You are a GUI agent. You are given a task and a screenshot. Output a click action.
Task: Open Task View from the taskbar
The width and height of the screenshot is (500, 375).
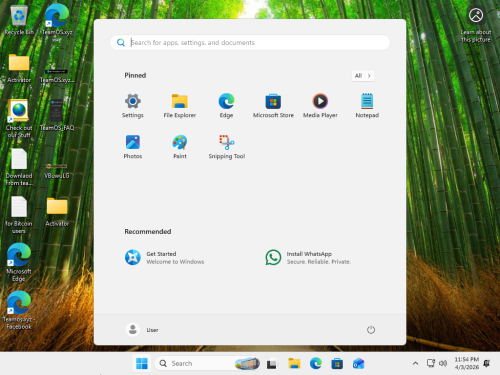[x=272, y=363]
